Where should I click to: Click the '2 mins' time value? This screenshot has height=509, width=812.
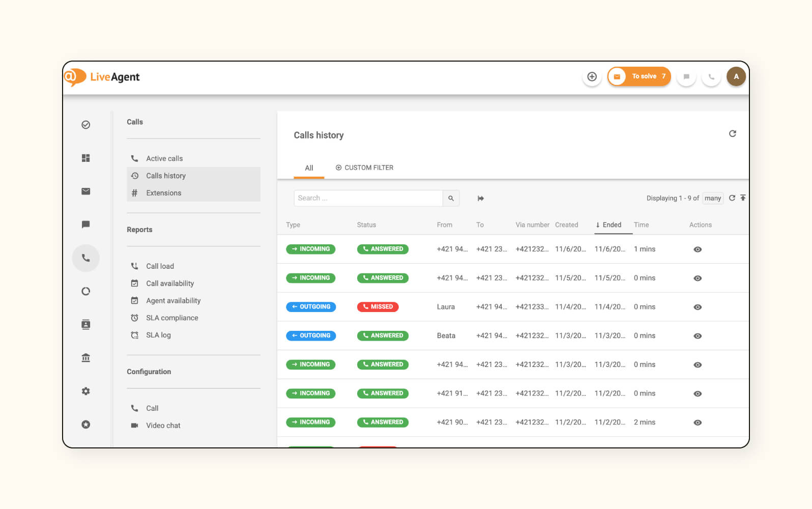click(645, 422)
